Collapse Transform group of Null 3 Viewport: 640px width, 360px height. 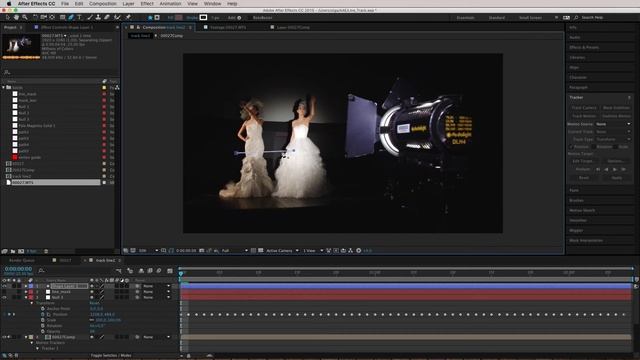[x=32, y=303]
